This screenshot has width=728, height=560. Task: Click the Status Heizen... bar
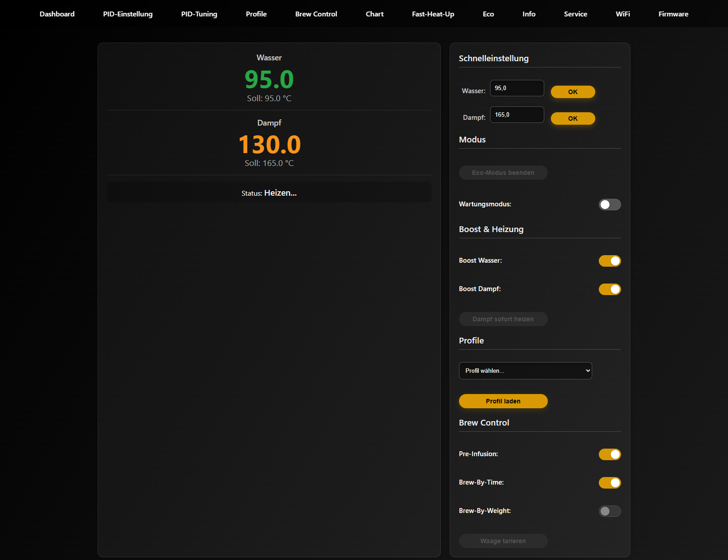coord(269,193)
